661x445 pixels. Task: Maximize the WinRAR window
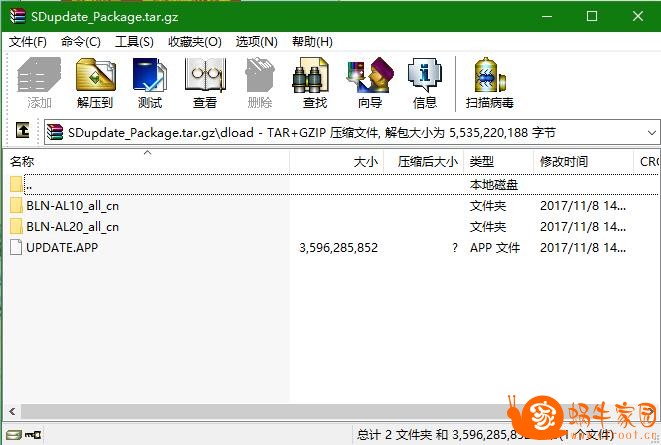click(x=592, y=16)
